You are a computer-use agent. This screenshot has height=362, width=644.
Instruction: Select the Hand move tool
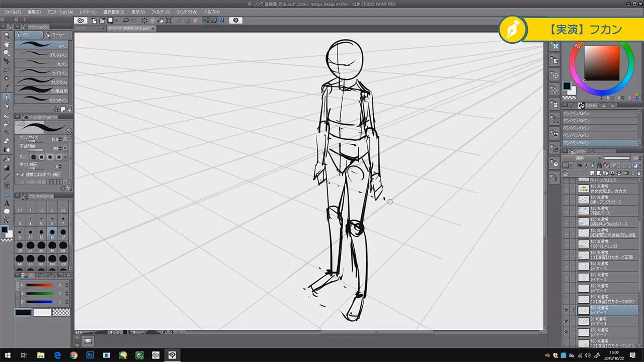[x=7, y=44]
